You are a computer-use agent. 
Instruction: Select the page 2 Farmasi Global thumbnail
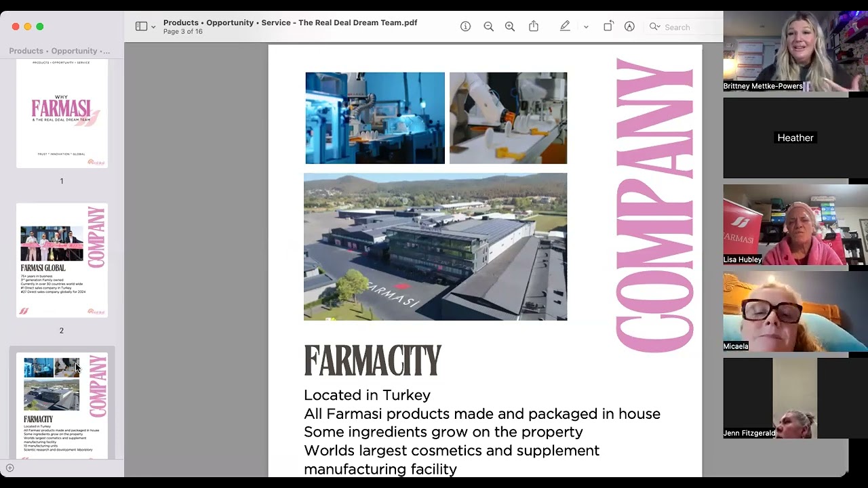coord(62,260)
